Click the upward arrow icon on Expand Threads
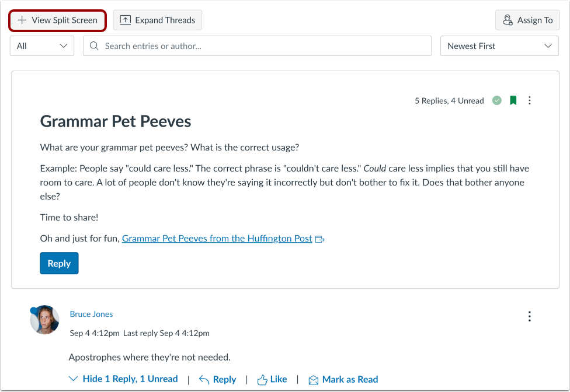570x392 pixels. point(126,20)
